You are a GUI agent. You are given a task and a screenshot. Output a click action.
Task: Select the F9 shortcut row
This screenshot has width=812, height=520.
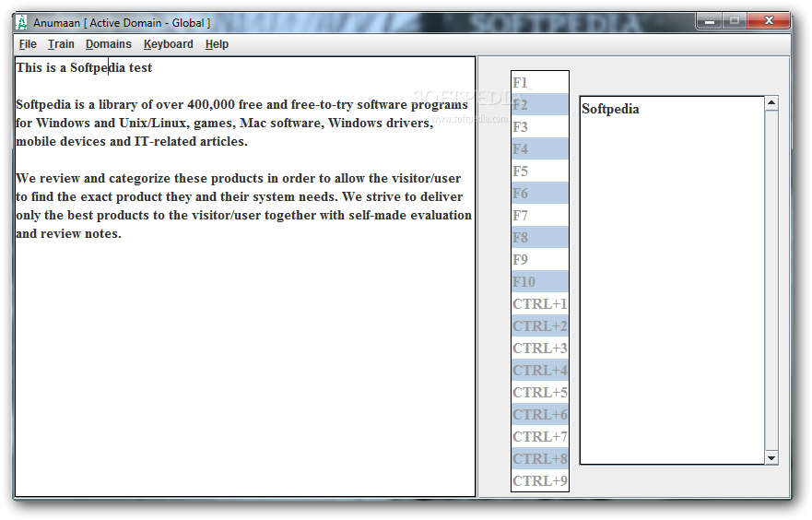[x=539, y=259]
